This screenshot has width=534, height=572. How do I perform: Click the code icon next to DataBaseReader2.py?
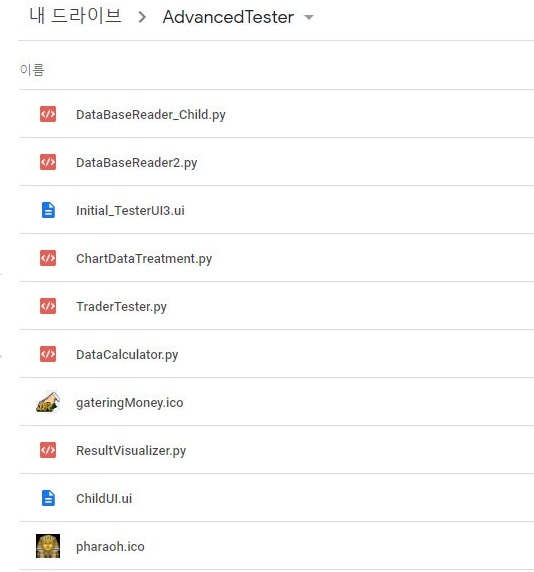[x=48, y=162]
